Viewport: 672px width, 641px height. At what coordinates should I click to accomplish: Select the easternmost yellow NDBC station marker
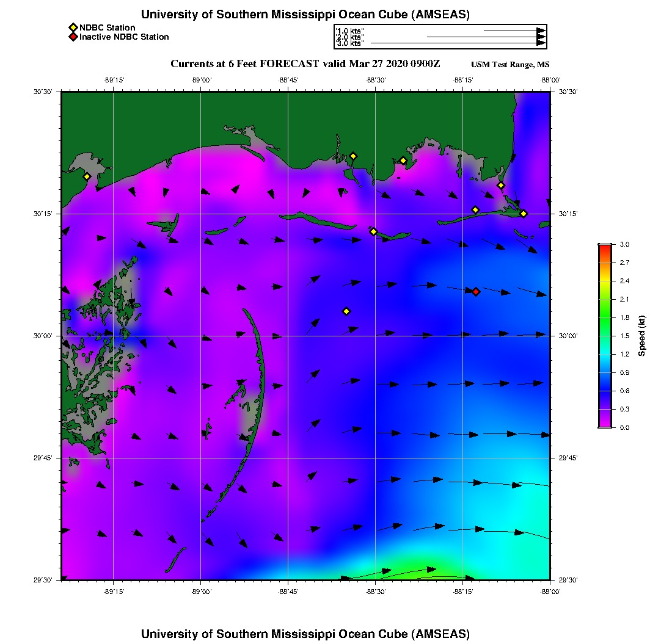pyautogui.click(x=524, y=213)
